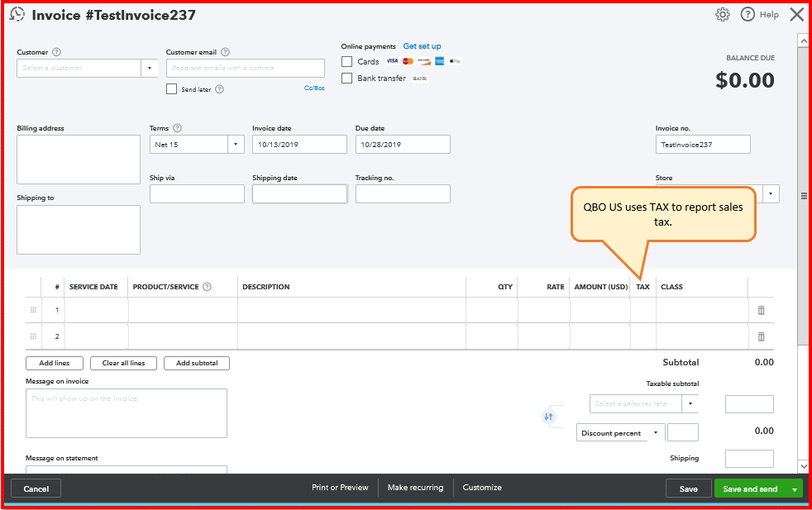The height and width of the screenshot is (510, 812).
Task: Focus the sales tax amount field
Action: coord(749,404)
